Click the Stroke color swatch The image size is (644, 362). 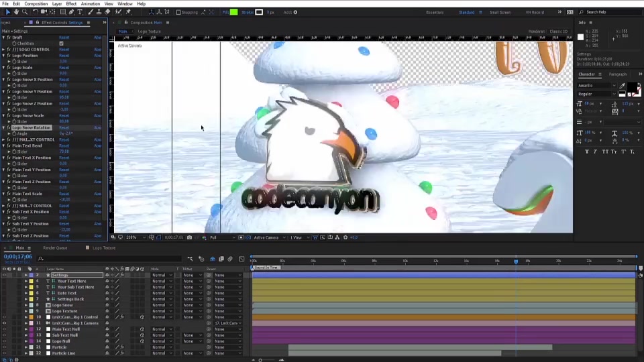[259, 12]
